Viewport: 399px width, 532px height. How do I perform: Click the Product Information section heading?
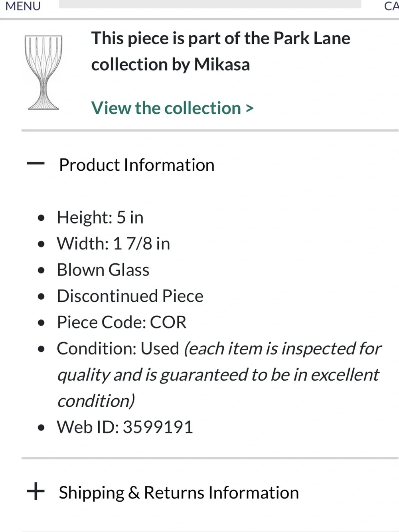click(137, 165)
